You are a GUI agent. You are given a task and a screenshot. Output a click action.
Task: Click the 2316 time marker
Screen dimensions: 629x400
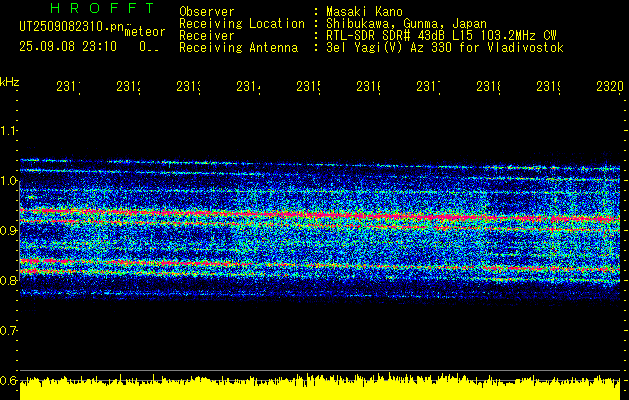[369, 87]
